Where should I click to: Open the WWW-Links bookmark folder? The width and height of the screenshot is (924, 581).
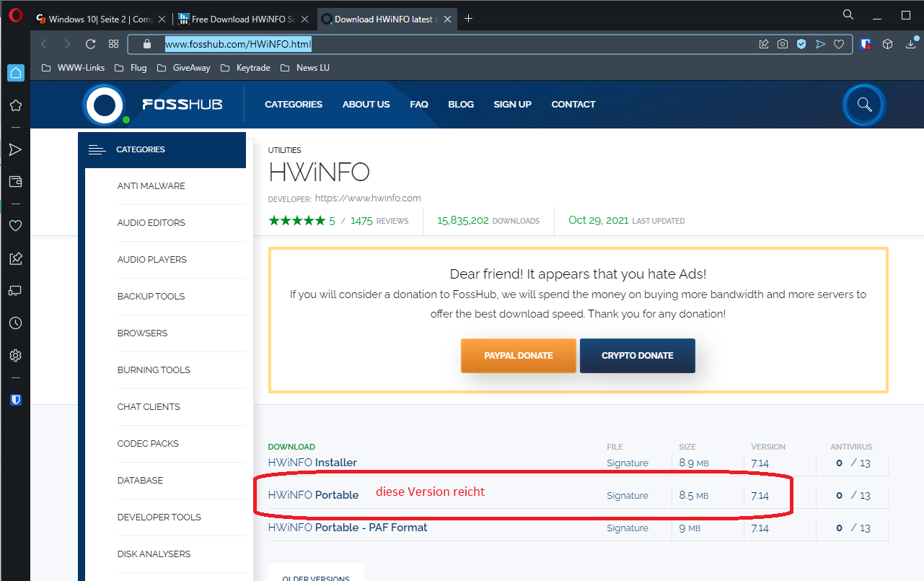click(x=73, y=68)
